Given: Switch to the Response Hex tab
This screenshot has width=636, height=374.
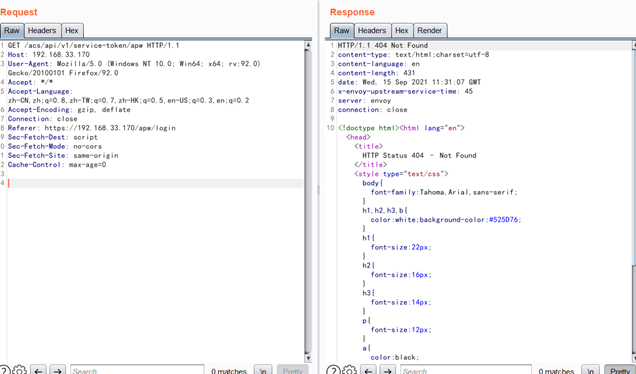Looking at the screenshot, I should [402, 30].
